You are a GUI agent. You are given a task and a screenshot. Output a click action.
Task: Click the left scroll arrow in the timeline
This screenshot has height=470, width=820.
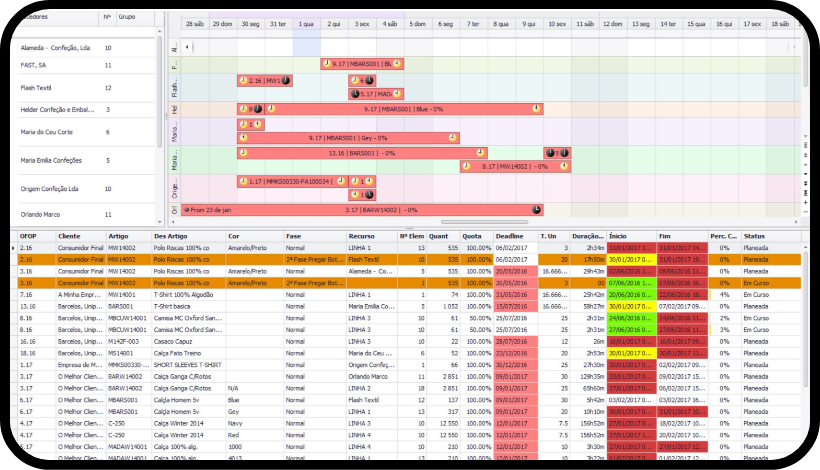(x=188, y=46)
